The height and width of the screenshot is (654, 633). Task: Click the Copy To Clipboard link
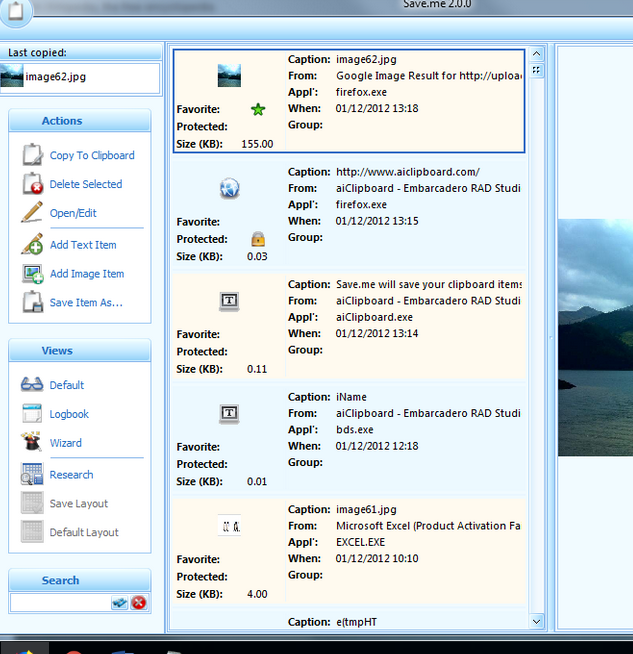coord(92,155)
